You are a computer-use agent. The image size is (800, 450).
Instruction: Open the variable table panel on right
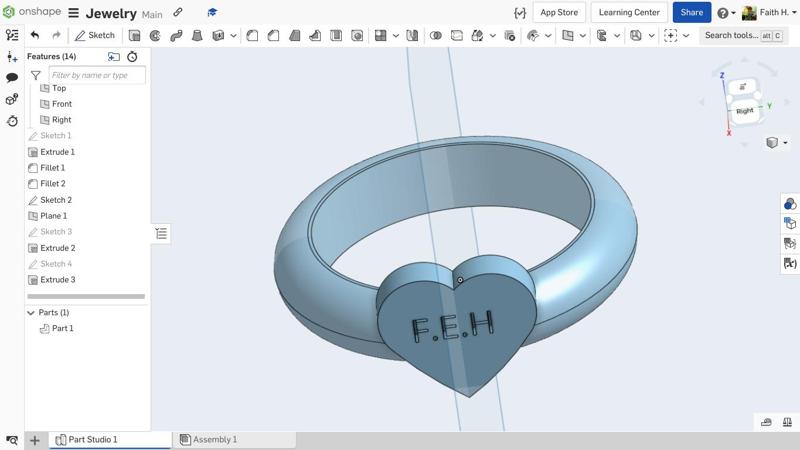[x=790, y=263]
